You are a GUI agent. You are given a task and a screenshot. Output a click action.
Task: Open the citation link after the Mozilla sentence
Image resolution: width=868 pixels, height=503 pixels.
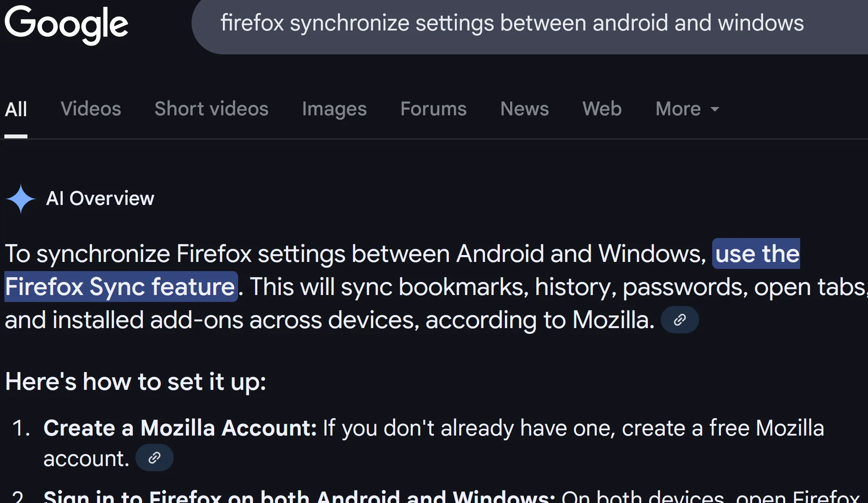[679, 319]
